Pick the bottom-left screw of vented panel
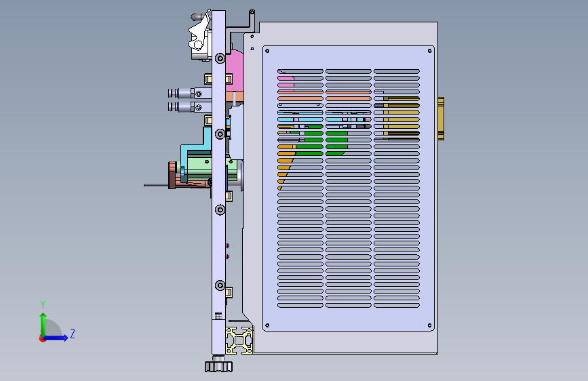The width and height of the screenshot is (588, 381). click(267, 325)
